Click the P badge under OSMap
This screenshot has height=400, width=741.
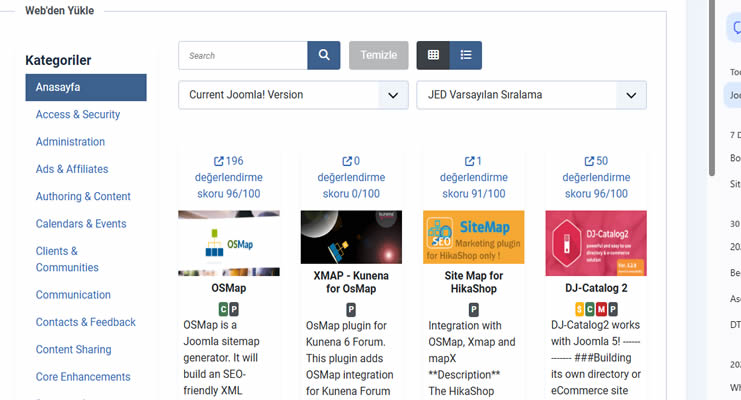point(234,309)
